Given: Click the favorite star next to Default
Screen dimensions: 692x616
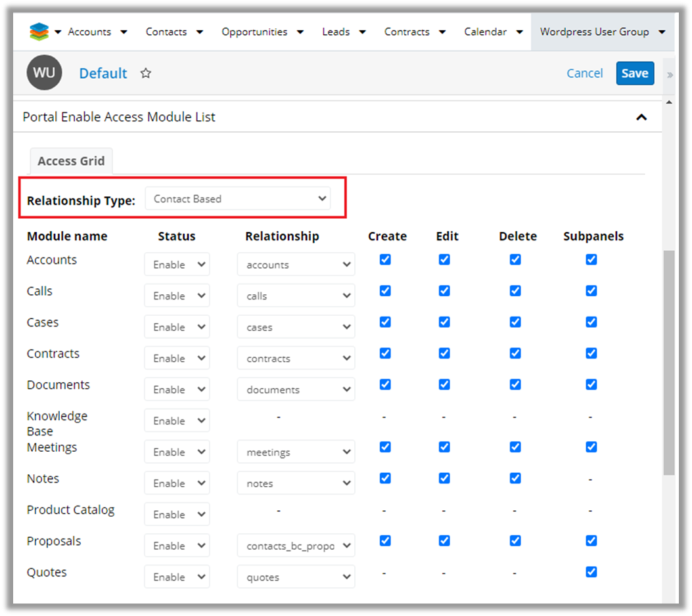Looking at the screenshot, I should [146, 74].
